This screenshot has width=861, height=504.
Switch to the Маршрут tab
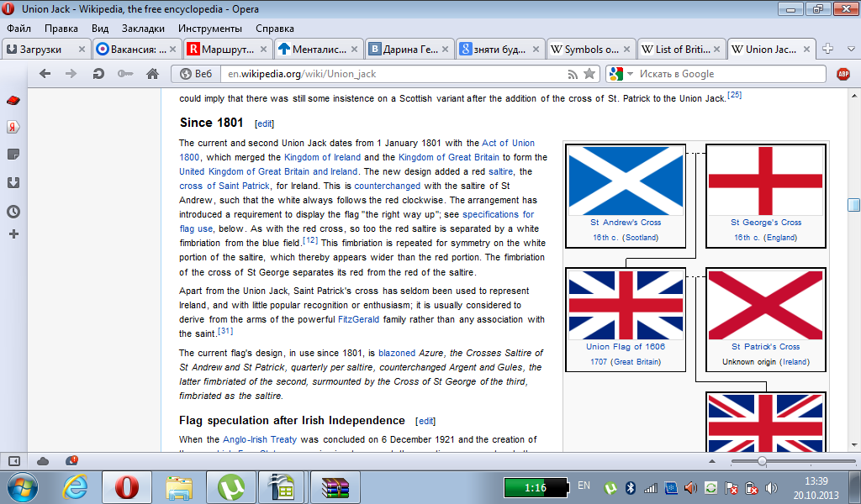228,50
